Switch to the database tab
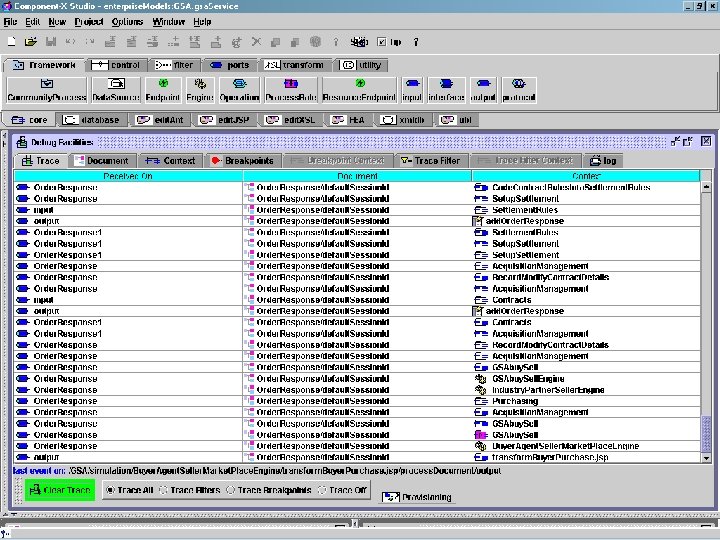The image size is (720, 540). tap(92, 120)
